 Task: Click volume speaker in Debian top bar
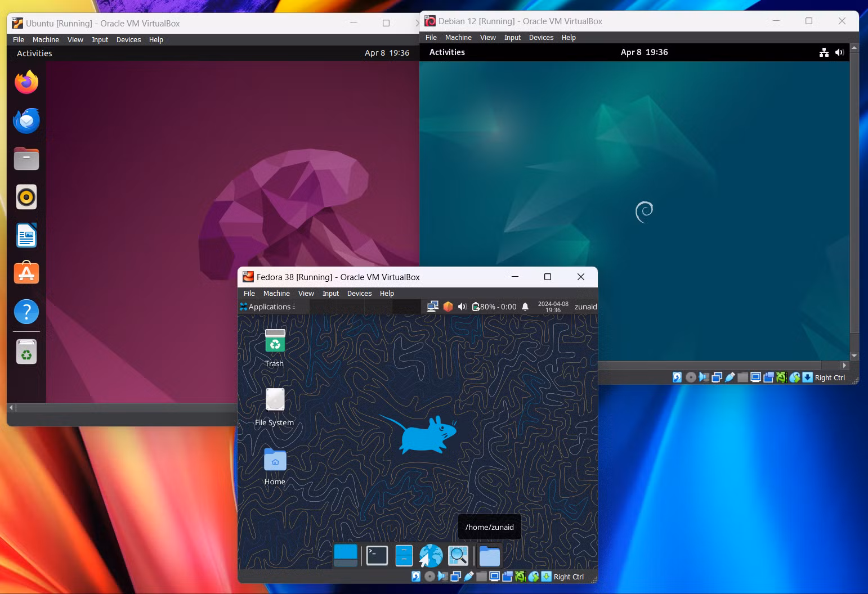[x=839, y=52]
